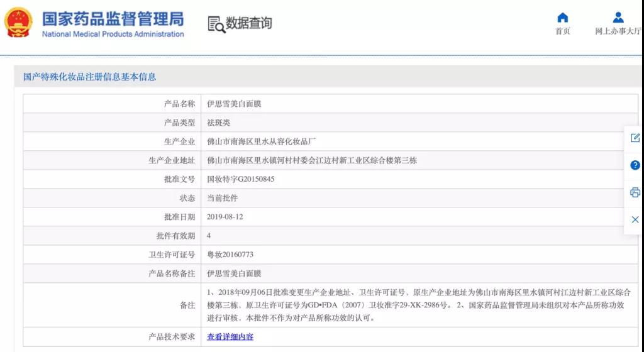Click the 批件有效期 label
This screenshot has width=644, height=352.
coord(176,236)
